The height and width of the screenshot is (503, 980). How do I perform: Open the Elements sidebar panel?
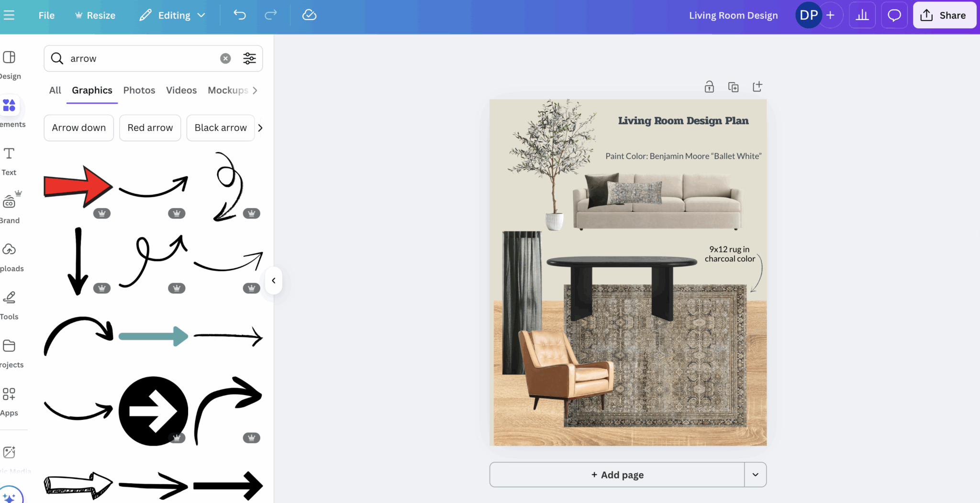click(10, 113)
